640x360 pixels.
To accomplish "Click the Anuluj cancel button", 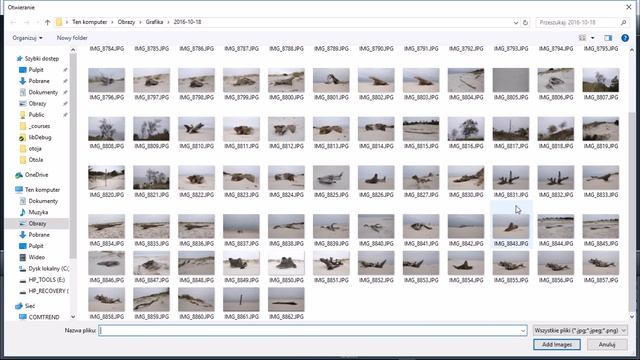I will [x=607, y=344].
